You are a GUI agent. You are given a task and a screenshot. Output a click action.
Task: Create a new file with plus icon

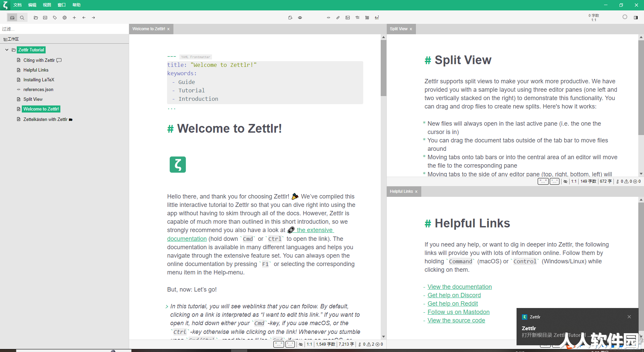coord(74,18)
